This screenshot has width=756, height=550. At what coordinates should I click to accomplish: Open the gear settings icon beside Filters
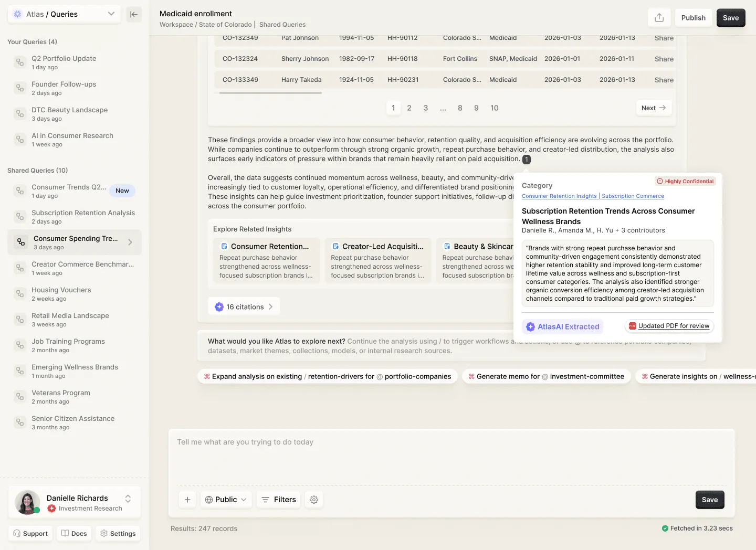click(314, 500)
